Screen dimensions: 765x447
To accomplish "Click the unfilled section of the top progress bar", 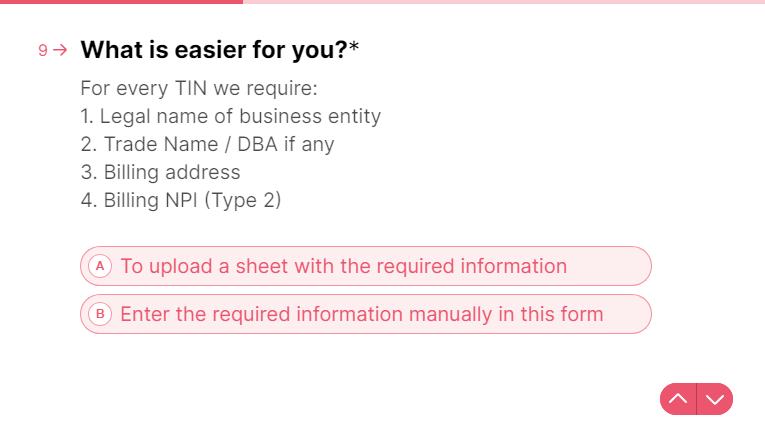I will (504, 2).
